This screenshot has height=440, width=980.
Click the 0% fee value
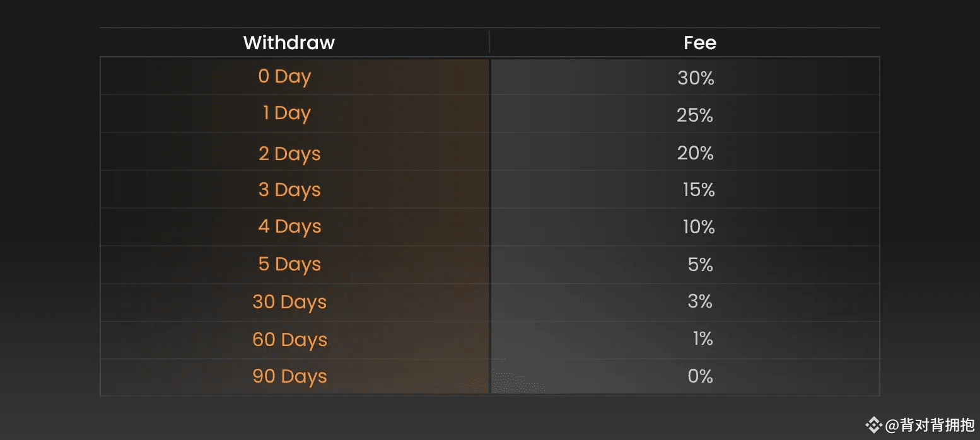[x=700, y=376]
